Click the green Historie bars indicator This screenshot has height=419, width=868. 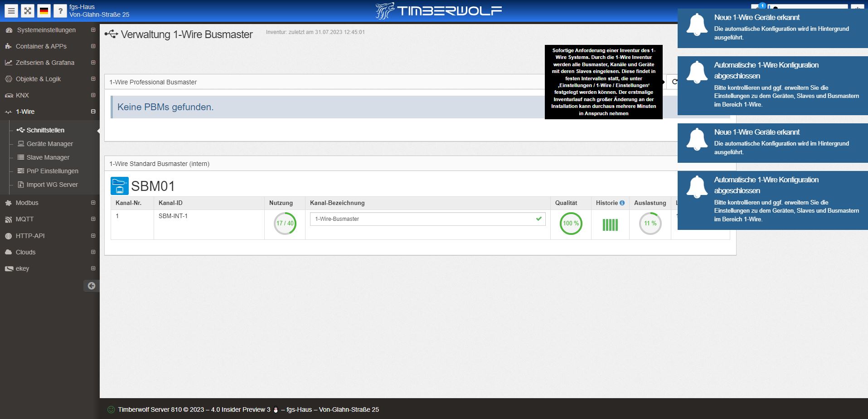point(610,224)
